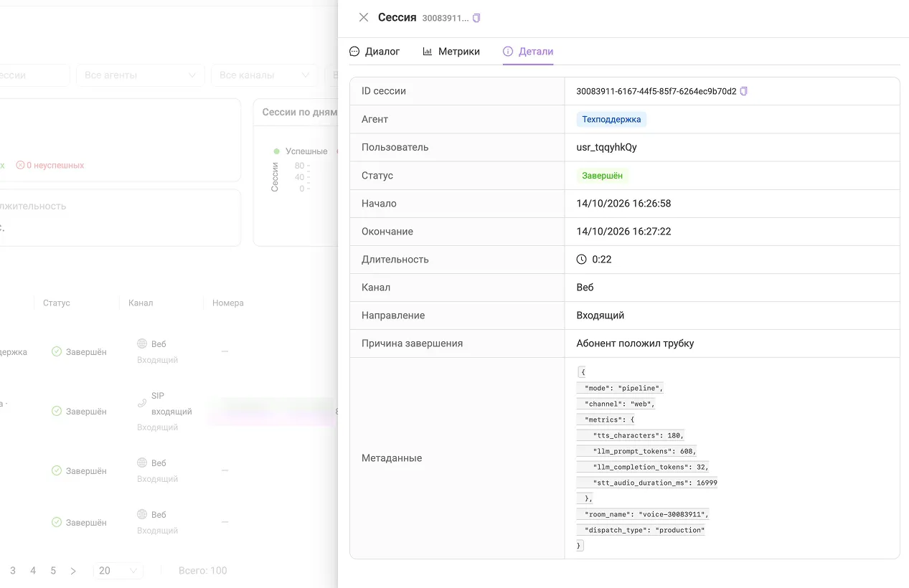Click the room_name line in metadata
The image size is (909, 588).
click(644, 514)
